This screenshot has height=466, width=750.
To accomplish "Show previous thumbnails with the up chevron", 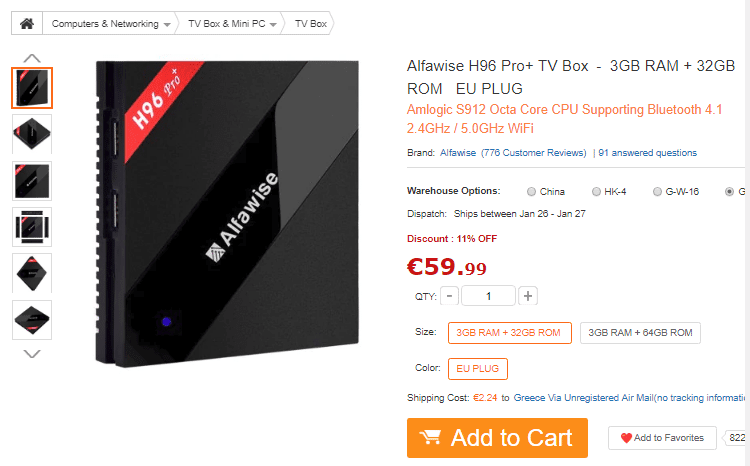I will click(32, 58).
